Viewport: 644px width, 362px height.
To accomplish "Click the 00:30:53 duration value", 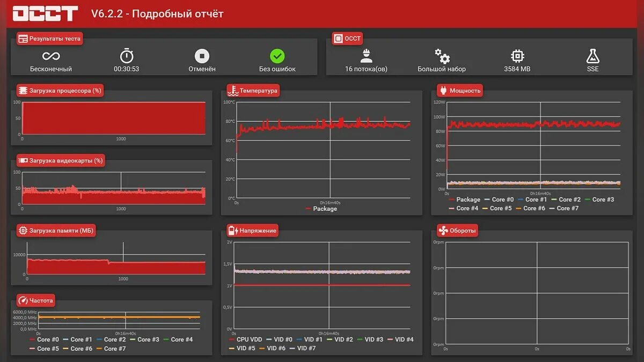I will coord(127,69).
